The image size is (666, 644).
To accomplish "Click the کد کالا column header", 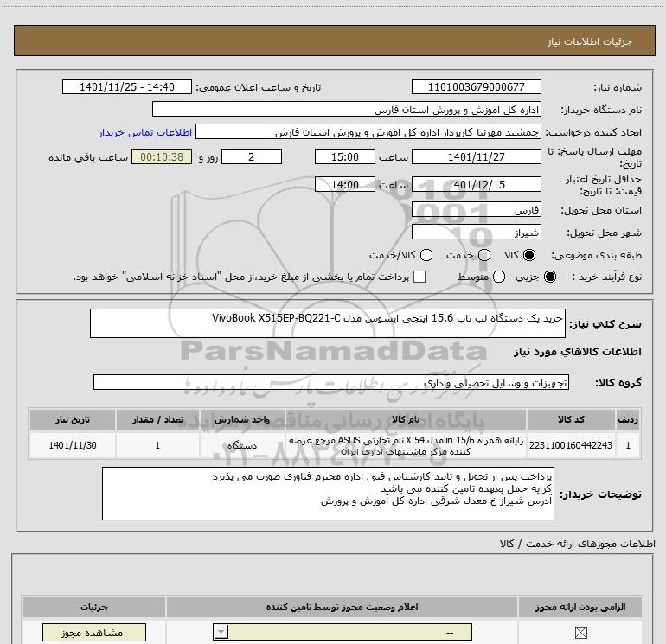I will 571,419.
